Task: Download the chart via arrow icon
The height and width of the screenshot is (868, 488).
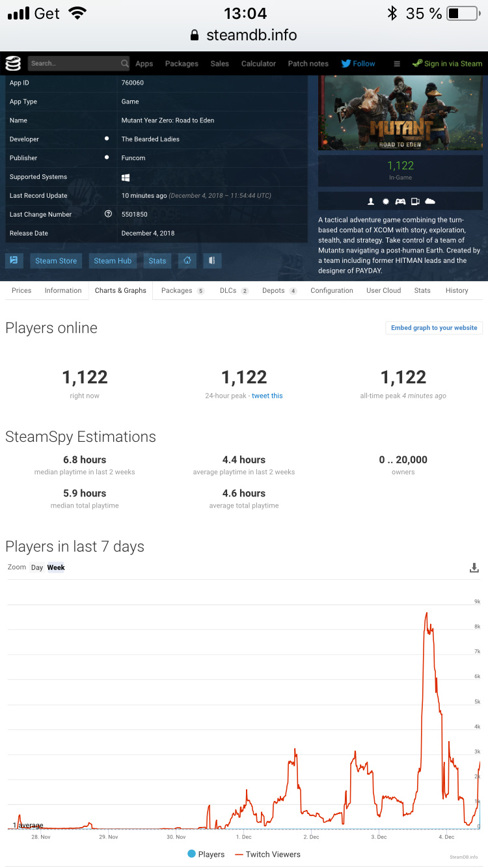Action: click(x=474, y=568)
